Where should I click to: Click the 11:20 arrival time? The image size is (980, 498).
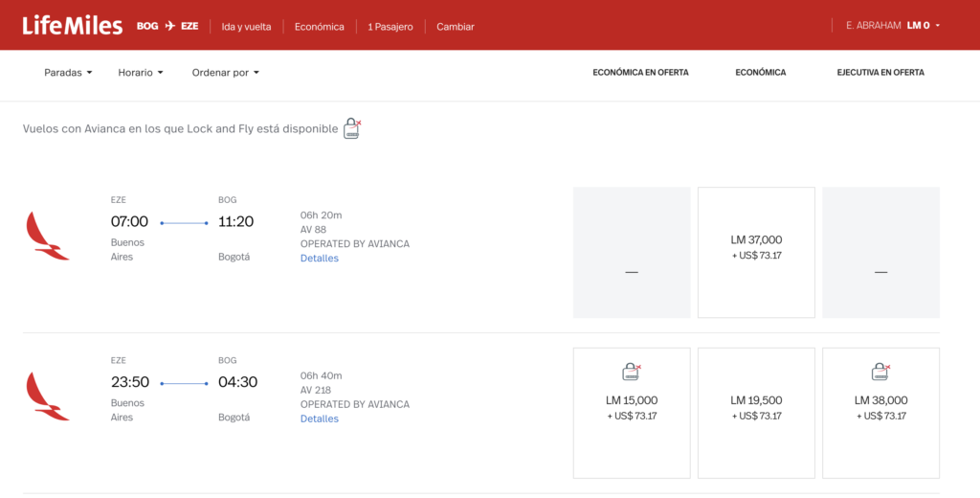point(235,221)
